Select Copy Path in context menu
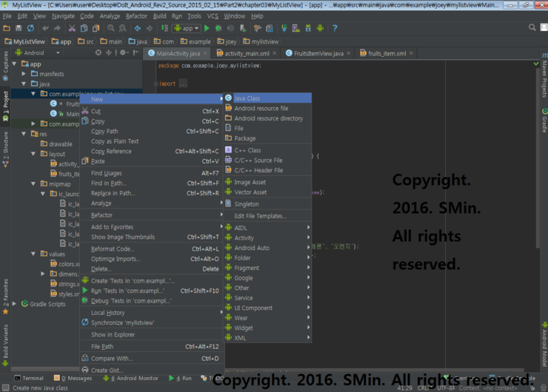The width and height of the screenshot is (548, 392). pos(152,131)
